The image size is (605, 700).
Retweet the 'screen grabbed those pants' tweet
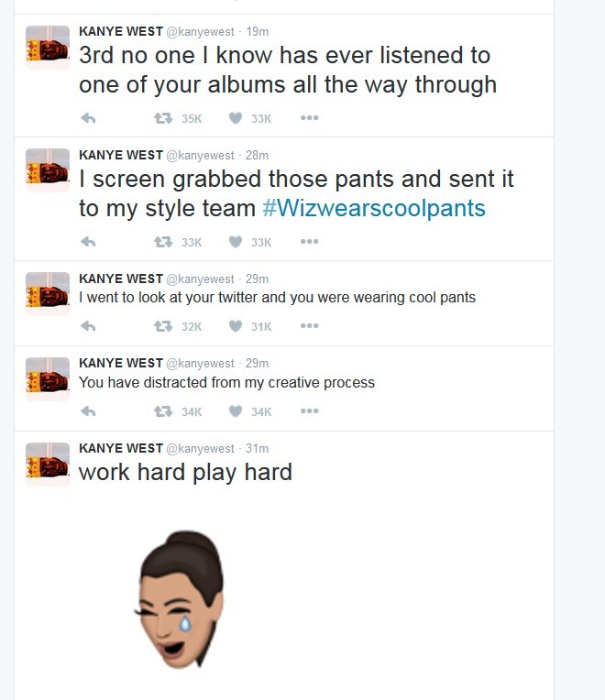tap(163, 242)
